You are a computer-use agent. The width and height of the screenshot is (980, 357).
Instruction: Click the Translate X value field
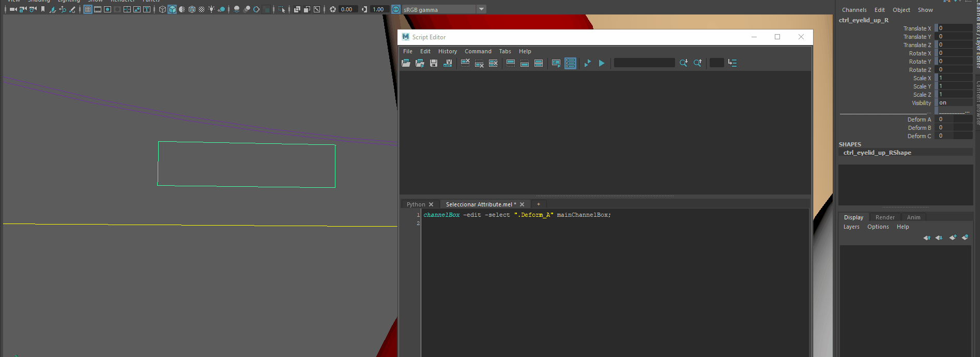(x=955, y=28)
